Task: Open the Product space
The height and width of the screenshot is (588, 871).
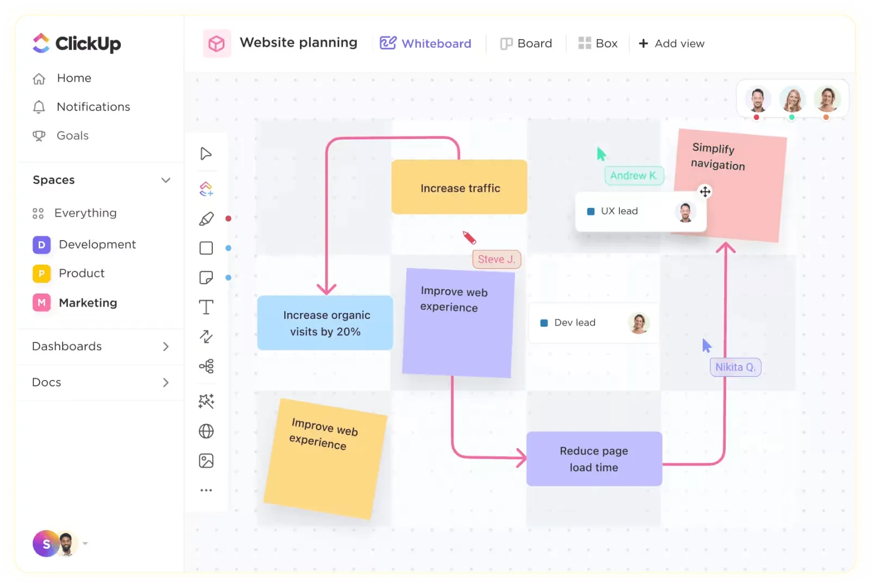Action: point(82,273)
